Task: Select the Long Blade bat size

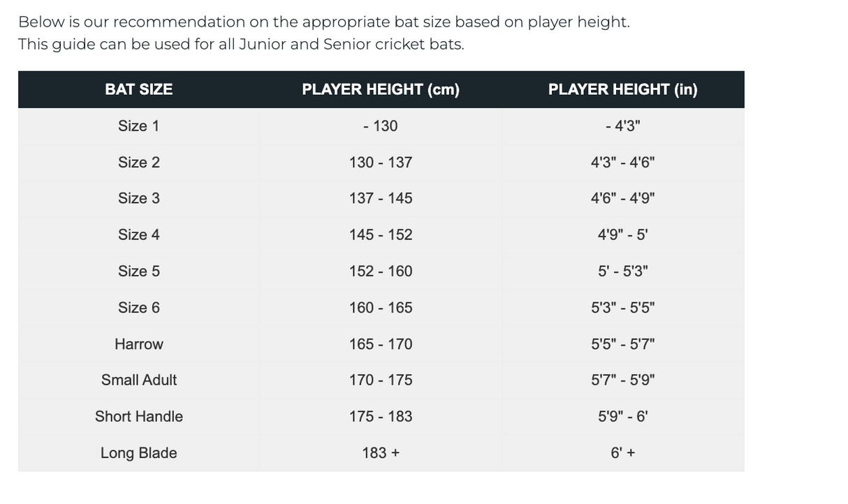Action: click(x=139, y=453)
